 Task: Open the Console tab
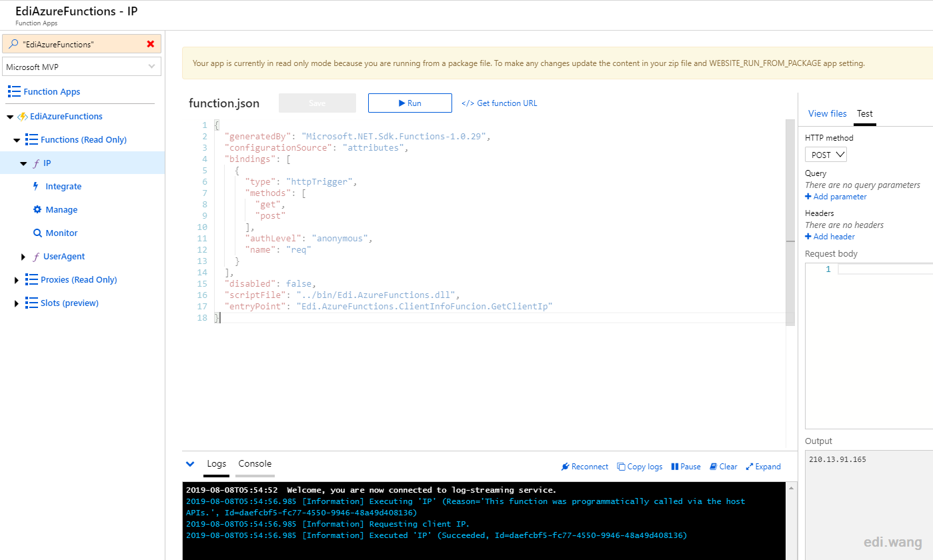point(255,463)
